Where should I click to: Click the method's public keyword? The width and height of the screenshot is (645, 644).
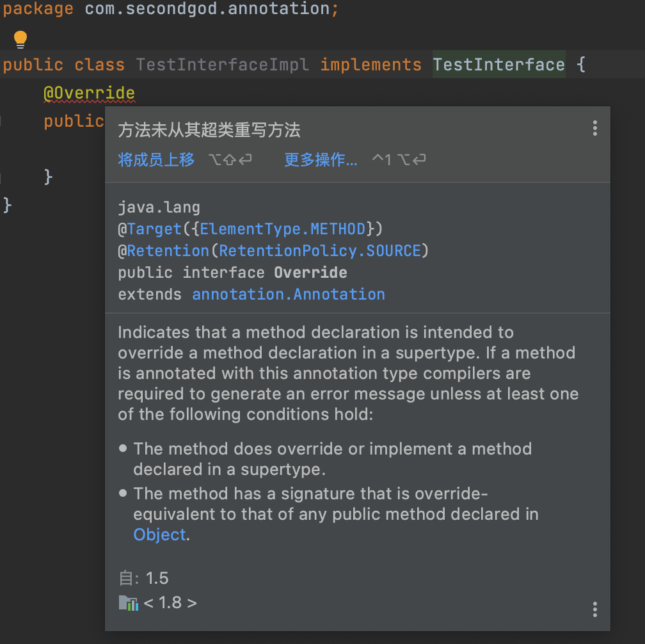click(74, 121)
